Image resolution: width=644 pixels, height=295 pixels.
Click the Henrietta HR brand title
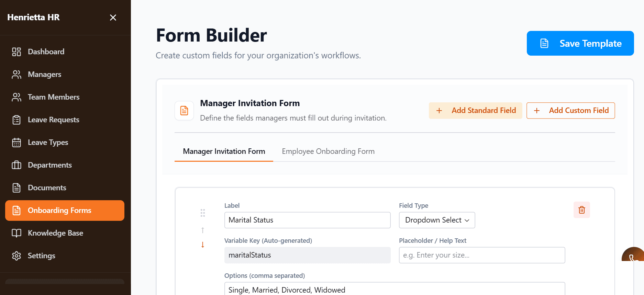pos(33,17)
